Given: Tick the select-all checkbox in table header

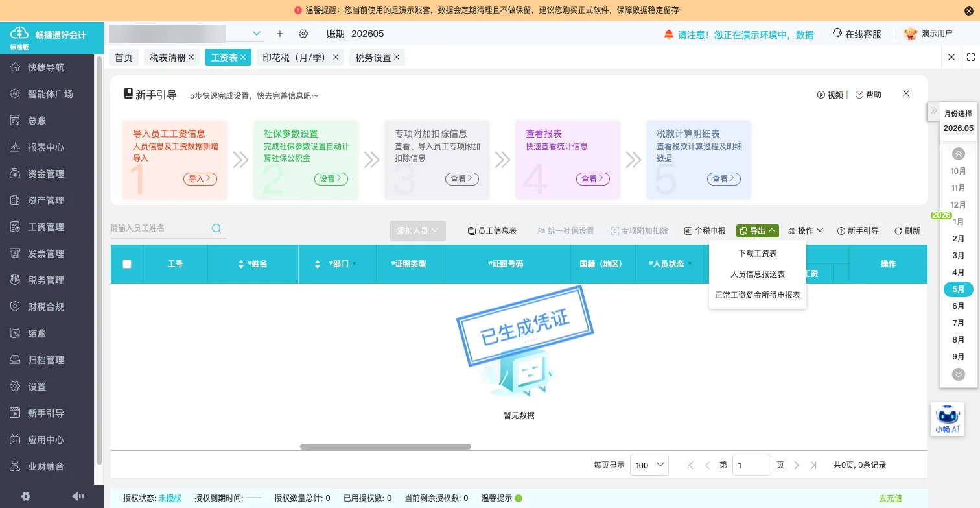Looking at the screenshot, I should point(127,264).
